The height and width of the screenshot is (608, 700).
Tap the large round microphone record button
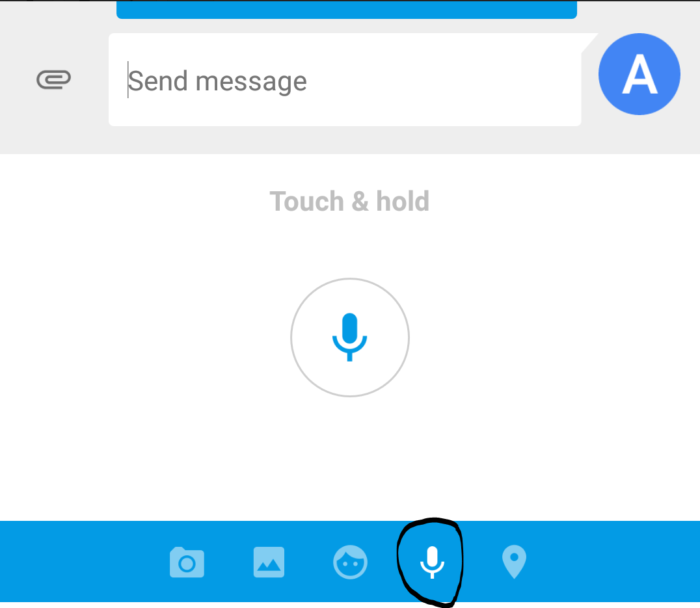[x=350, y=337]
